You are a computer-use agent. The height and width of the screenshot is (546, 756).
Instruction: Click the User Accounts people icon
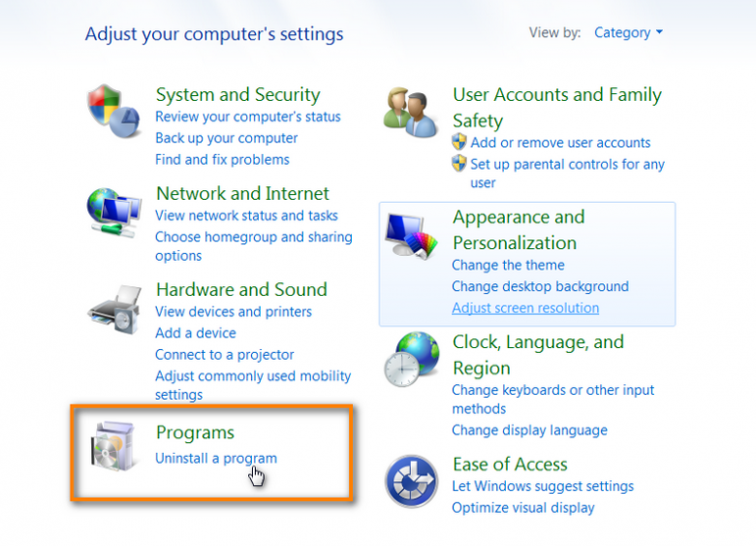pos(411,112)
